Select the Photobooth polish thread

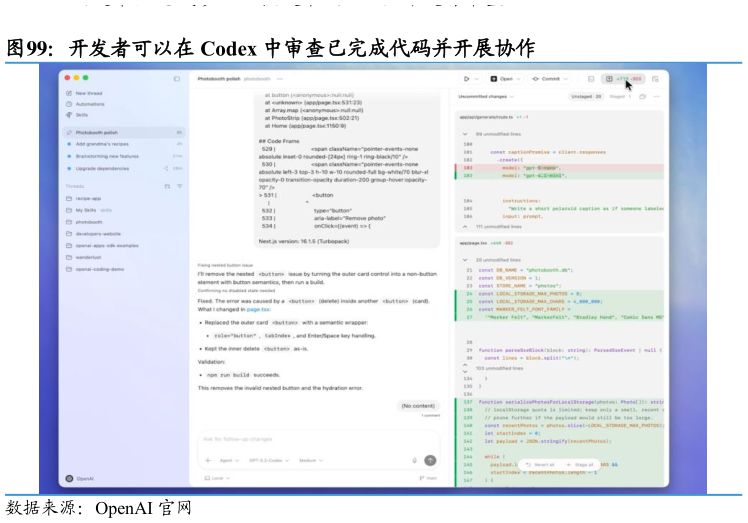click(x=124, y=132)
